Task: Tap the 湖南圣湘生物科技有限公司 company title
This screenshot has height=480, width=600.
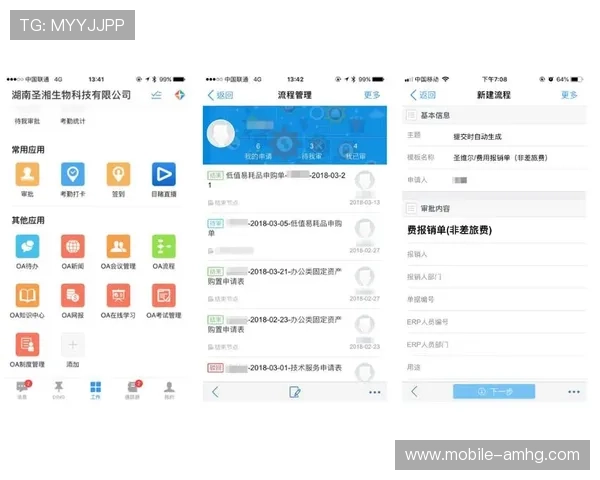Action: (x=71, y=95)
